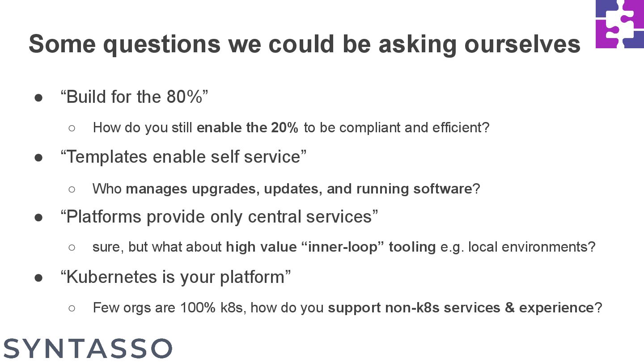Viewport: 644px width, 362px height.
Task: Select the "Build for the 80%" bullet
Action: tap(134, 97)
